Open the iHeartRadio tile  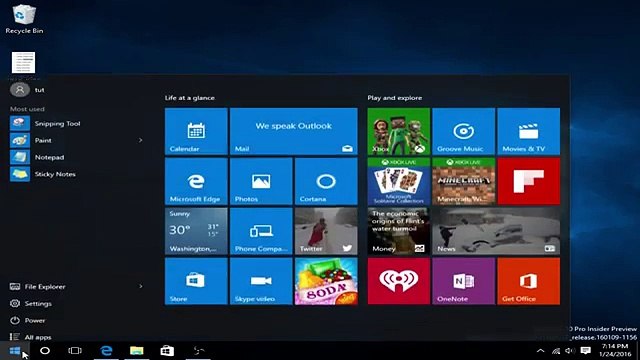(x=398, y=281)
